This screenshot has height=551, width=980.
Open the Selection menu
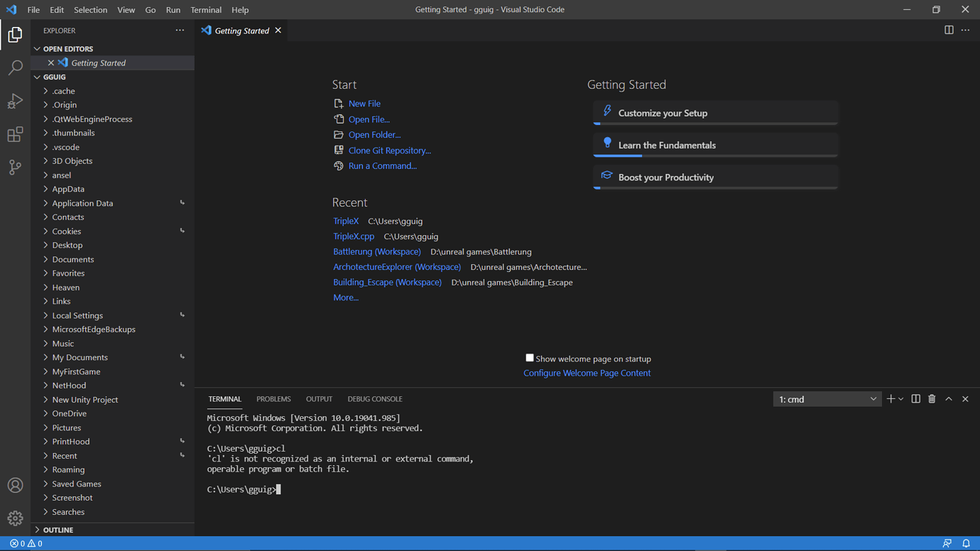pyautogui.click(x=90, y=10)
